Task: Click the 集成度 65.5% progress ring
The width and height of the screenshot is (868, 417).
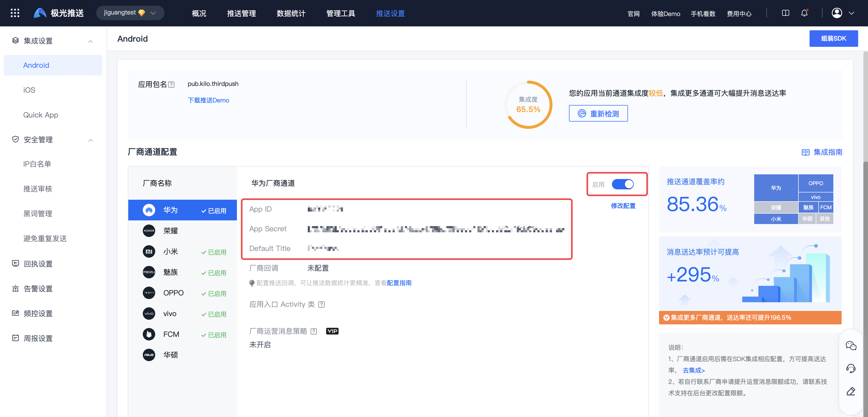Action: click(x=528, y=105)
